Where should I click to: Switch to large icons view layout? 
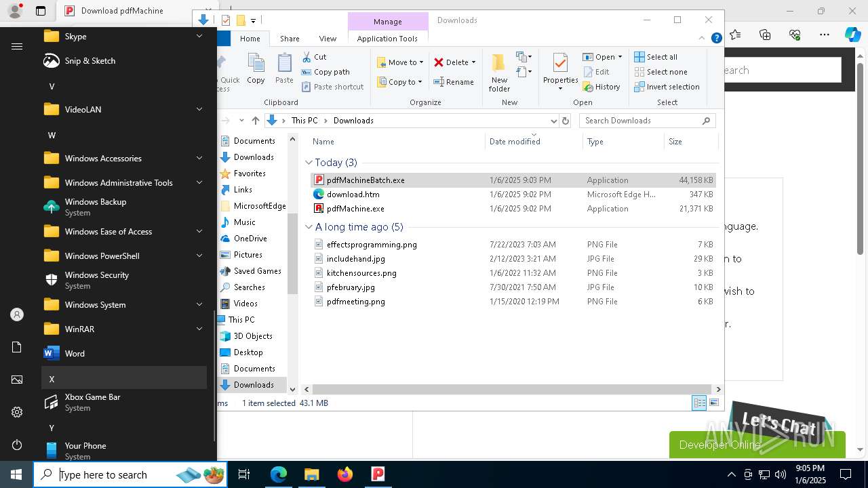(714, 403)
